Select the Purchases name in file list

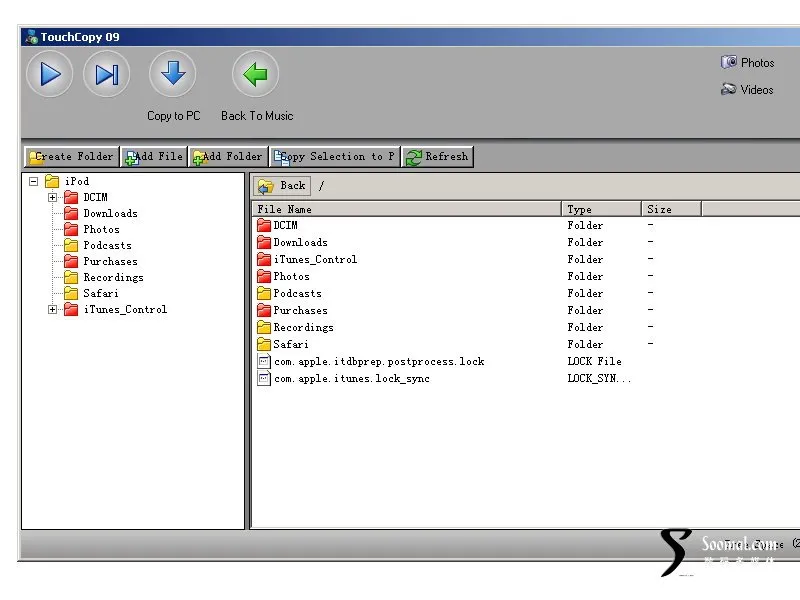pyautogui.click(x=301, y=310)
